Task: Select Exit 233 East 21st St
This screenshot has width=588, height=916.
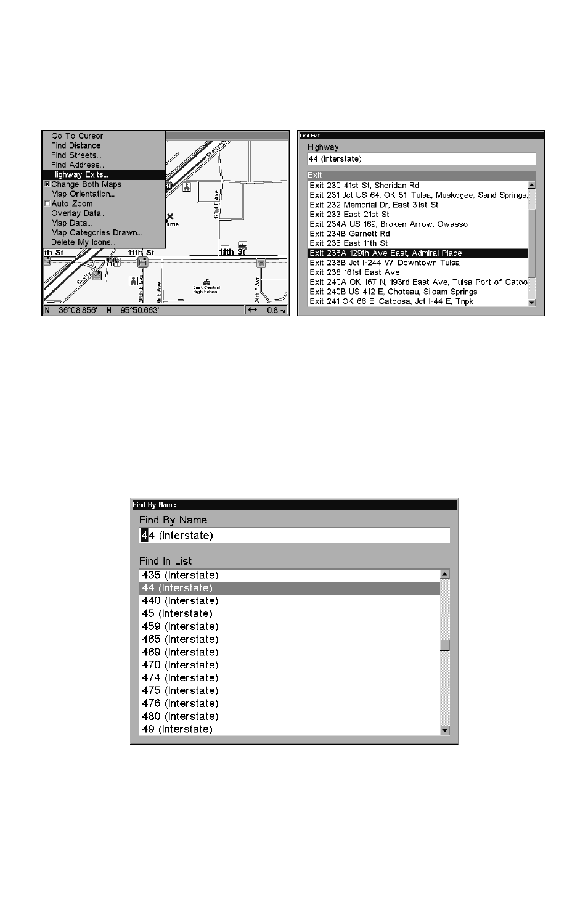Action: [418, 215]
